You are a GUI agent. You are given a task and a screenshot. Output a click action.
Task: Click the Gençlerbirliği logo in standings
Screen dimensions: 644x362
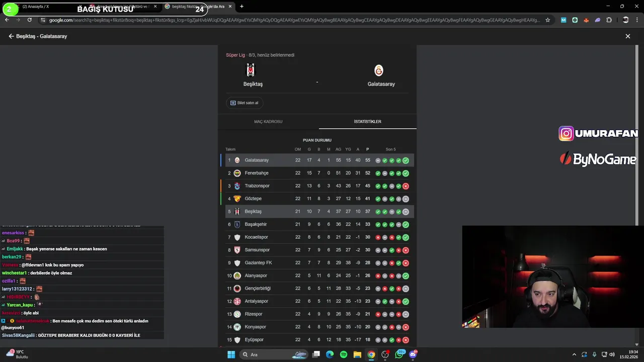point(237,289)
